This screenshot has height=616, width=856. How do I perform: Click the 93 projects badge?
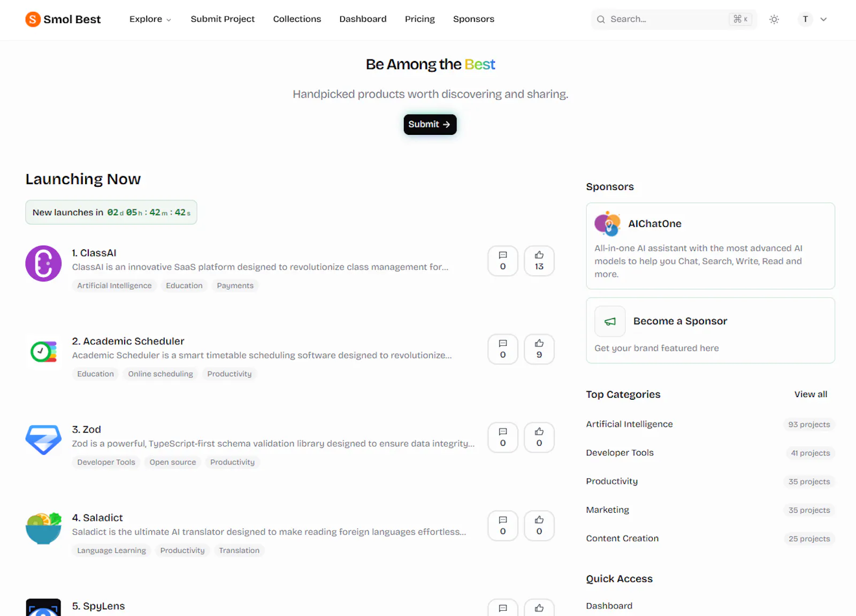click(809, 424)
